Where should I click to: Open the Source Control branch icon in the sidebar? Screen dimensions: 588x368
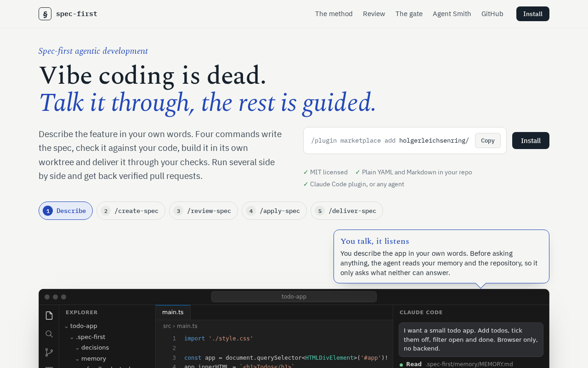49,352
